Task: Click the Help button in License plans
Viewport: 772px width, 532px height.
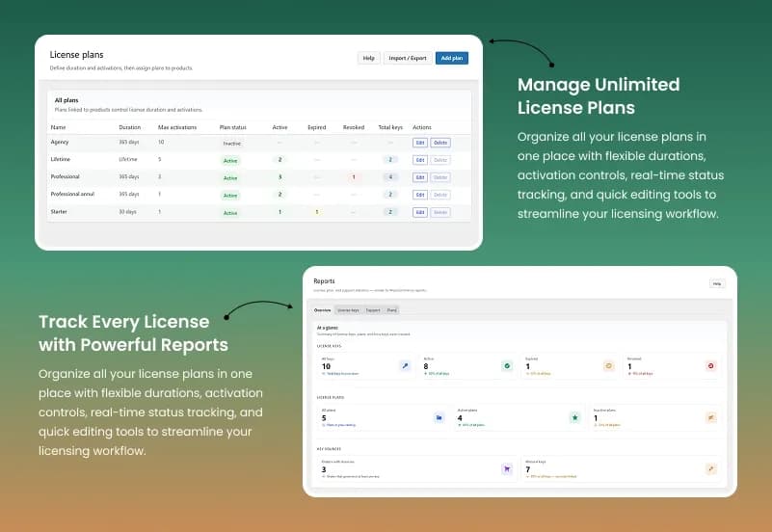Action: (369, 58)
